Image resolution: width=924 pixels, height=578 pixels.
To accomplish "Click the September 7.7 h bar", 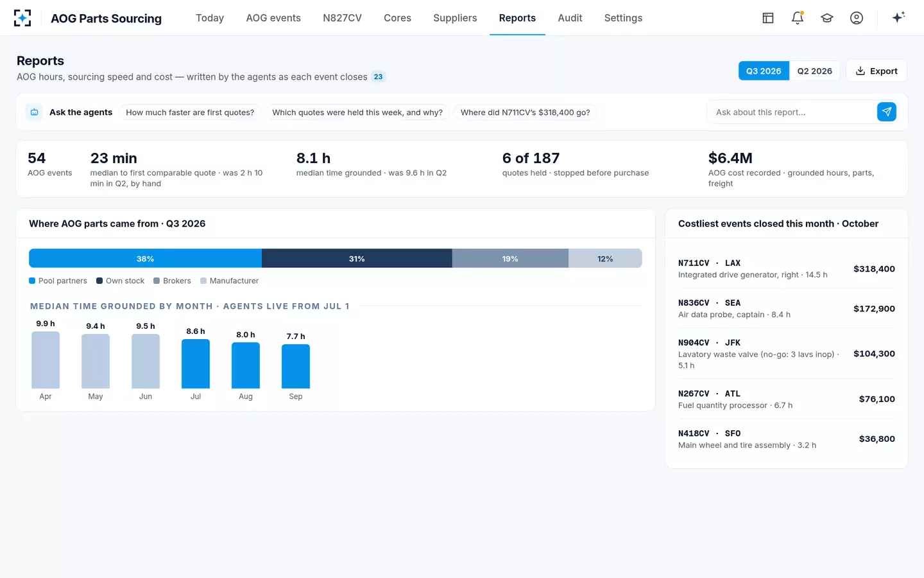I will [x=296, y=366].
